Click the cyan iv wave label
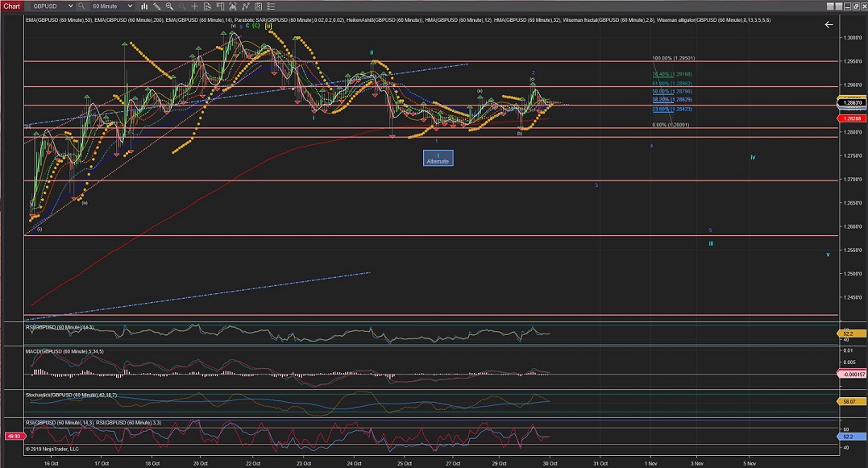This screenshot has width=868, height=468. [753, 157]
